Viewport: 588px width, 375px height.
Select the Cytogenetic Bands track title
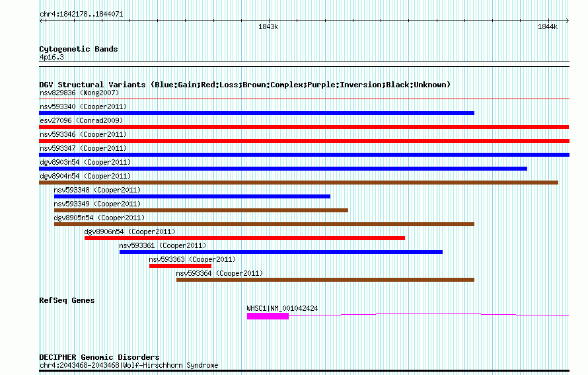79,49
